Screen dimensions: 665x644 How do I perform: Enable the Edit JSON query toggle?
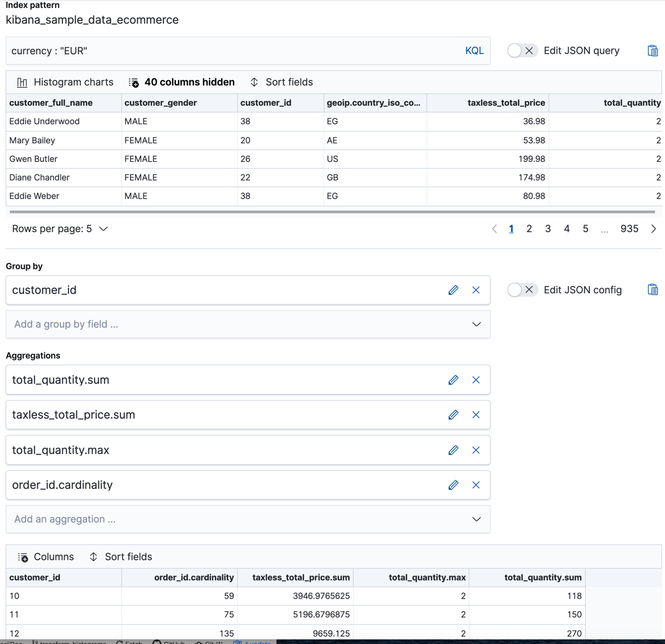[522, 50]
